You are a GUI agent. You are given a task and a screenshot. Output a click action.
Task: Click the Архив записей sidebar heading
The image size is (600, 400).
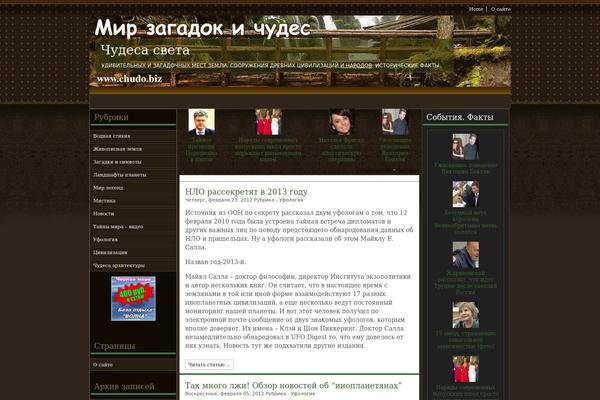click(124, 387)
